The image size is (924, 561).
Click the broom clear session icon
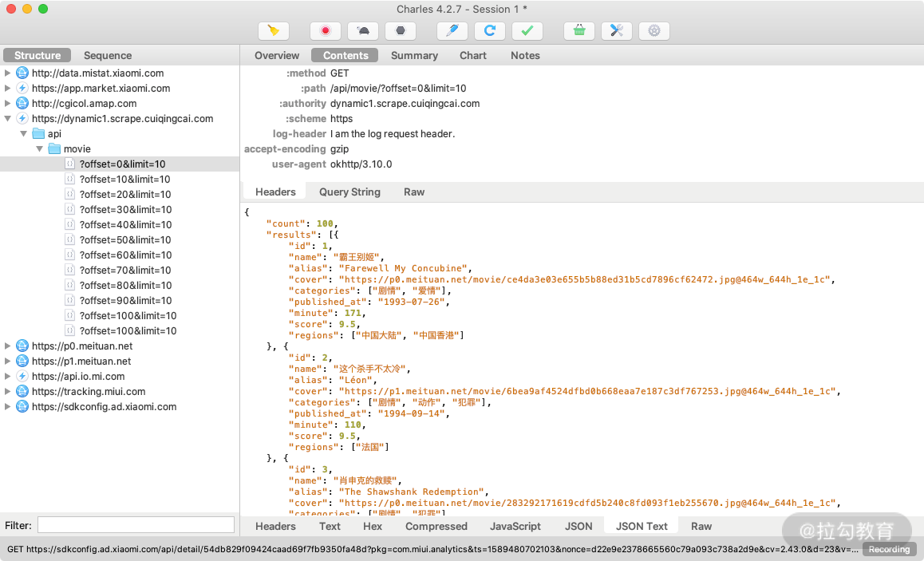pos(274,31)
